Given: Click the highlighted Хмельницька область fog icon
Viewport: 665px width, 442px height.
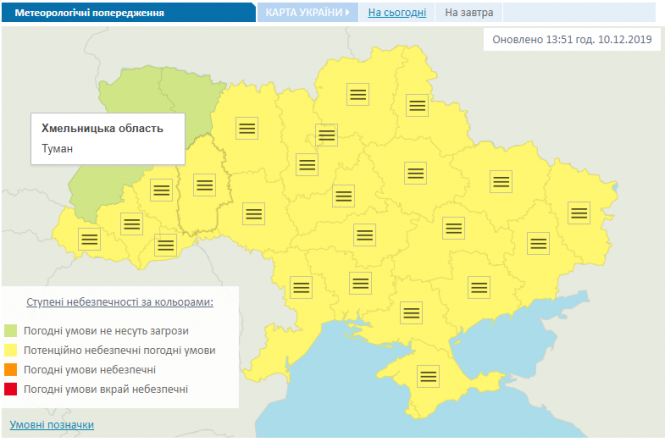Looking at the screenshot, I should pyautogui.click(x=205, y=184).
